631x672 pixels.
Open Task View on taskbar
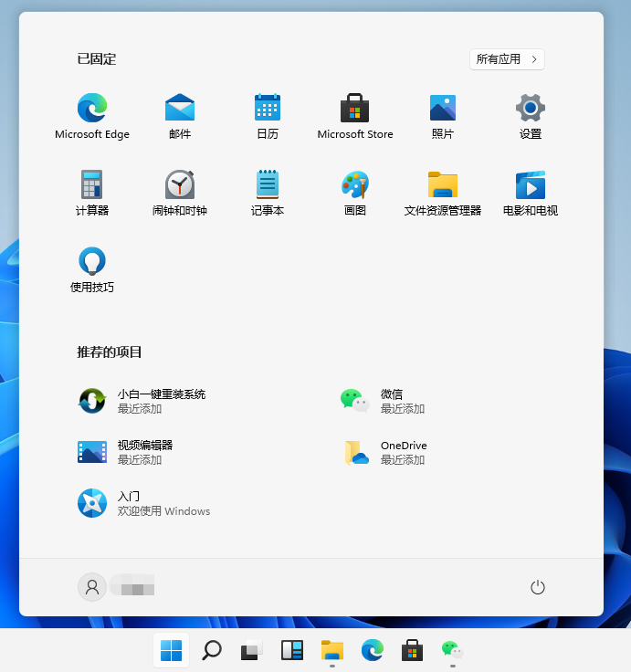[252, 650]
